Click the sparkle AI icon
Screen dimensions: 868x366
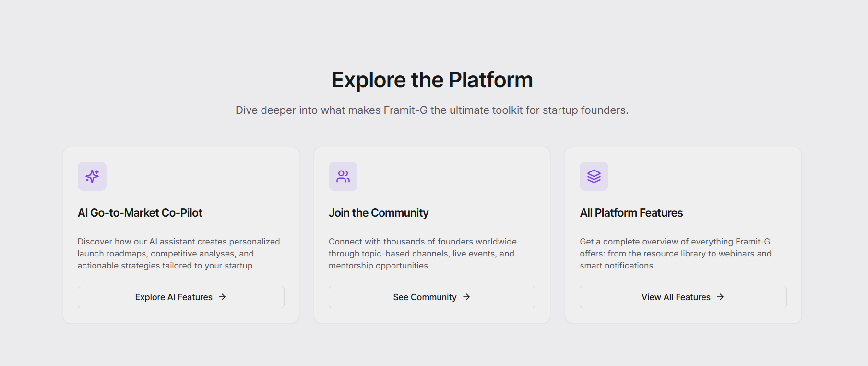[92, 176]
